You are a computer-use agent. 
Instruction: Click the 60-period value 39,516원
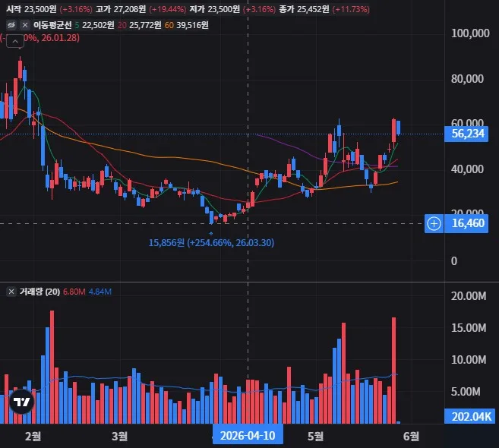pos(192,25)
